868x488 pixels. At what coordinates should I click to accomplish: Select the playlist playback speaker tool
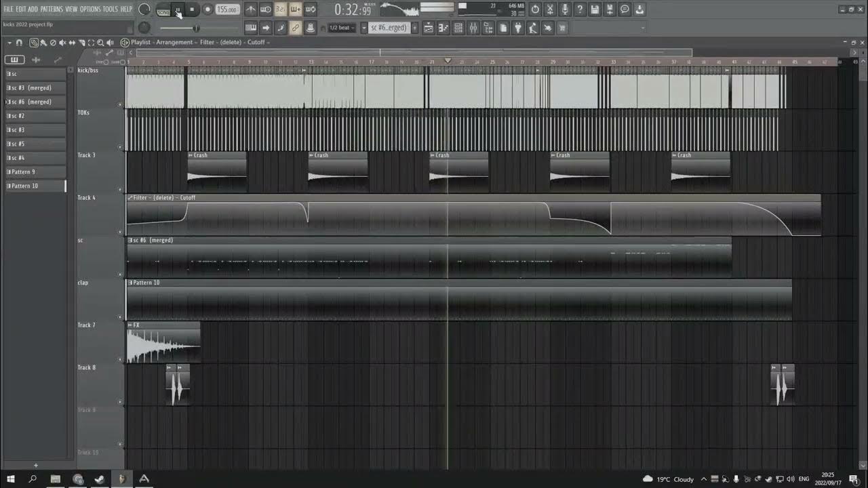110,43
